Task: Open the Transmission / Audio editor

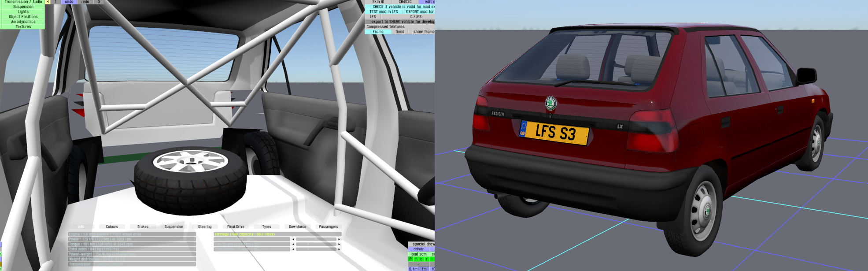Action: click(x=23, y=2)
